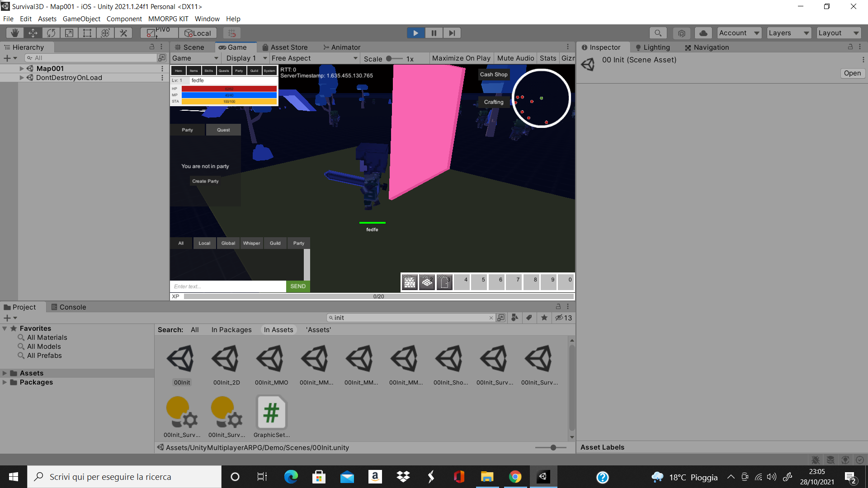Screen dimensions: 868x488
Task: Toggle Mute Audio
Action: (x=515, y=58)
